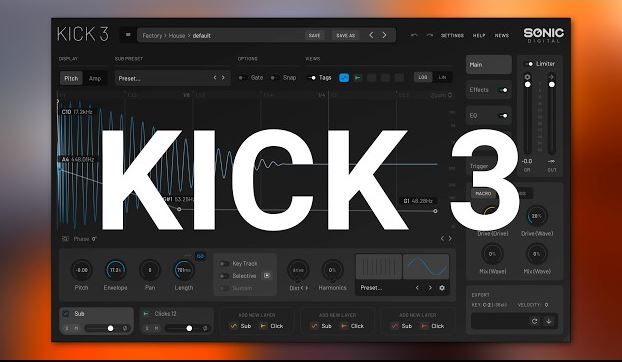Enable the Key Track toggle
The width and height of the screenshot is (622, 362).
coord(224,264)
